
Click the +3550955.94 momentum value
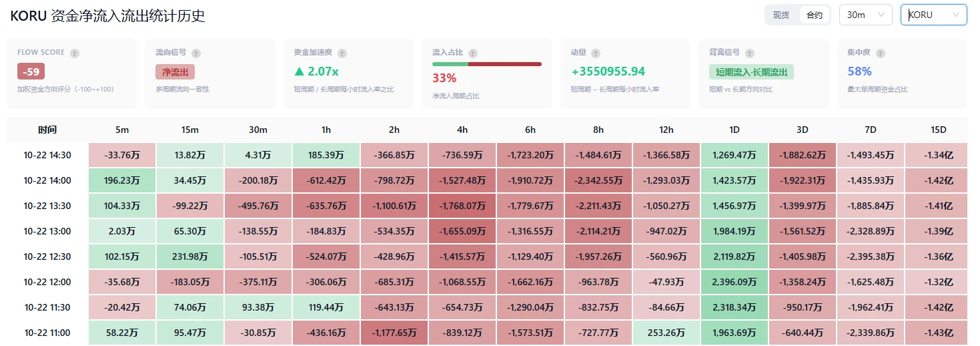pos(608,71)
